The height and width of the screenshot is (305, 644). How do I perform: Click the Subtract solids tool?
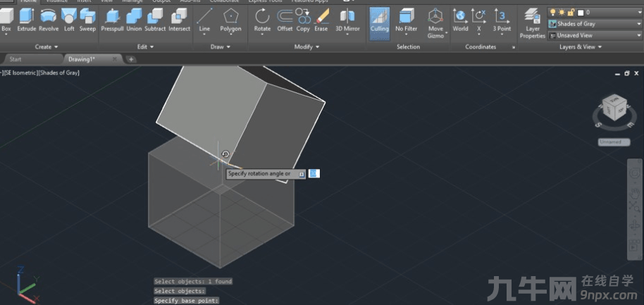click(155, 20)
